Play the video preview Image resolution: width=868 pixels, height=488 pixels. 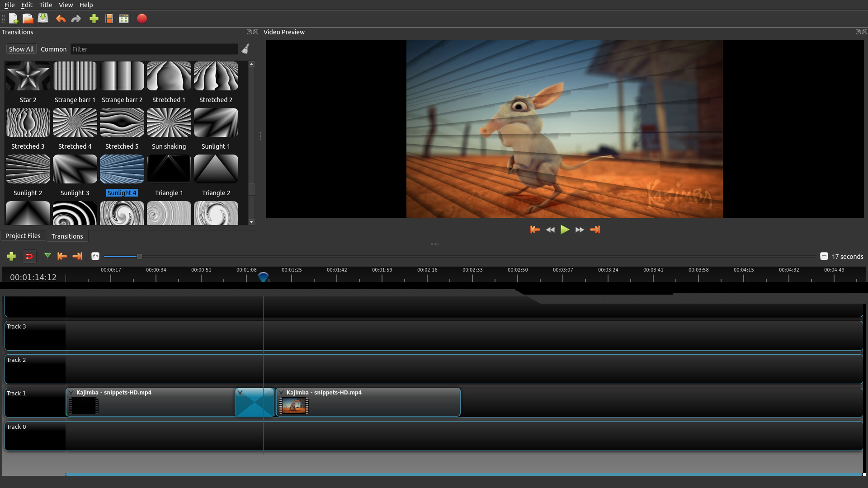coord(565,230)
